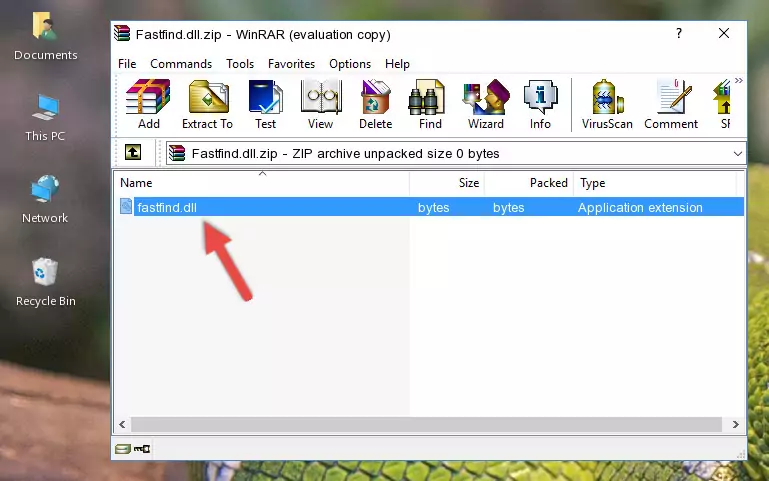Click the key password icon in status bar
This screenshot has height=481, width=769.
[x=142, y=449]
